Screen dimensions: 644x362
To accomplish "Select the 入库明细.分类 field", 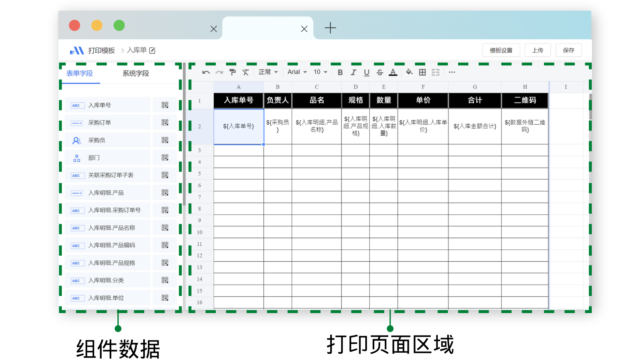I will tap(107, 280).
